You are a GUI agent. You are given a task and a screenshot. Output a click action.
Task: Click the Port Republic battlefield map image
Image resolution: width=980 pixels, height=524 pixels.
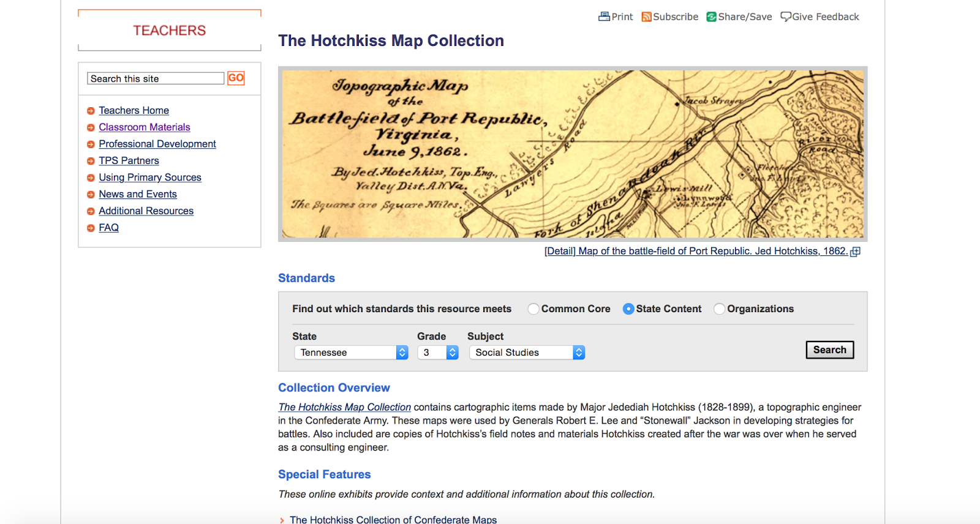[573, 154]
